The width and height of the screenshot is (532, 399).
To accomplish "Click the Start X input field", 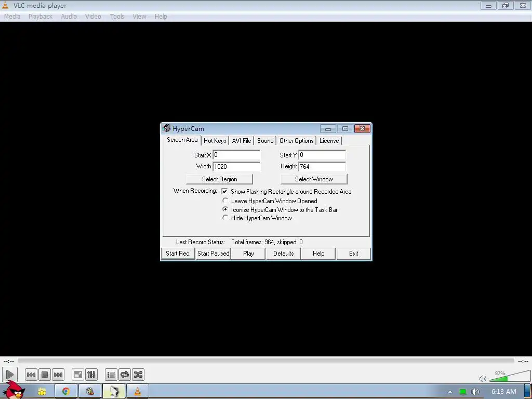I will click(236, 155).
